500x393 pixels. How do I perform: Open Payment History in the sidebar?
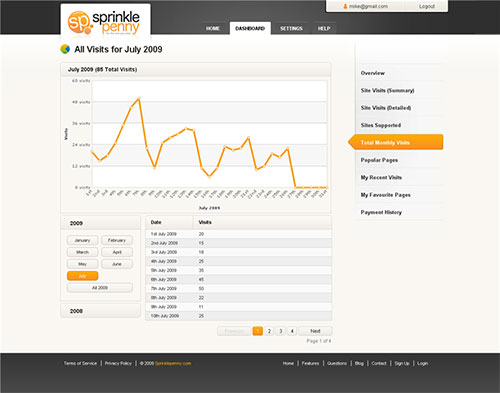pos(381,212)
